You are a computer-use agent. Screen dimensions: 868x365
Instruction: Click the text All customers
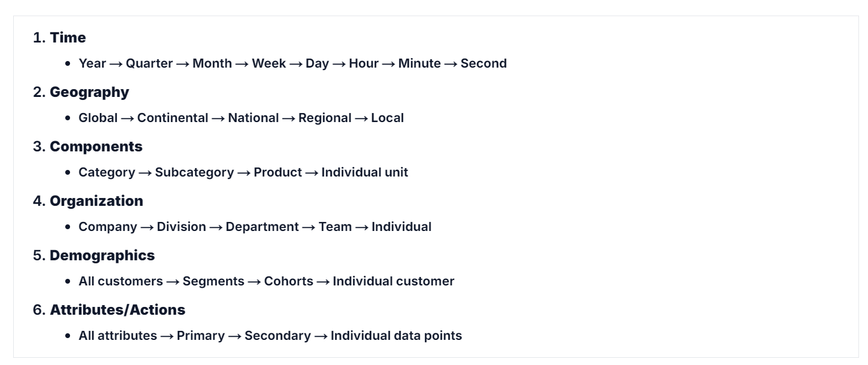(120, 281)
